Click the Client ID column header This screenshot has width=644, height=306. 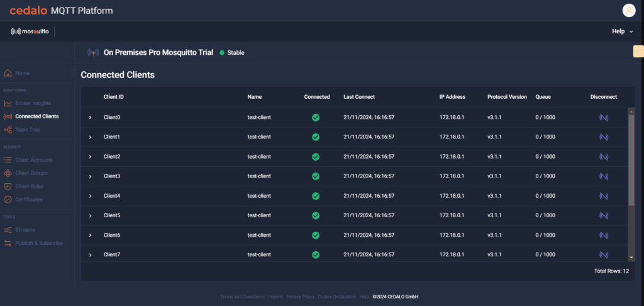113,97
